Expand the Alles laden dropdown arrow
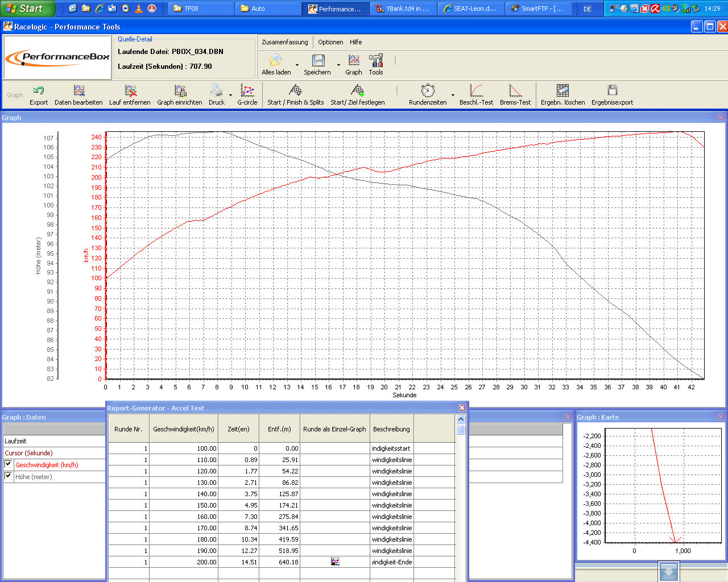The width and height of the screenshot is (728, 582). click(x=297, y=65)
